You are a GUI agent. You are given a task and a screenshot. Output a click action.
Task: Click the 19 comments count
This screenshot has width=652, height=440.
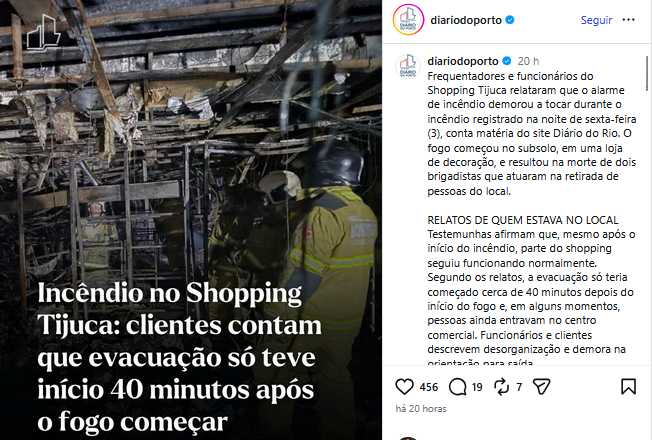pyautogui.click(x=477, y=387)
